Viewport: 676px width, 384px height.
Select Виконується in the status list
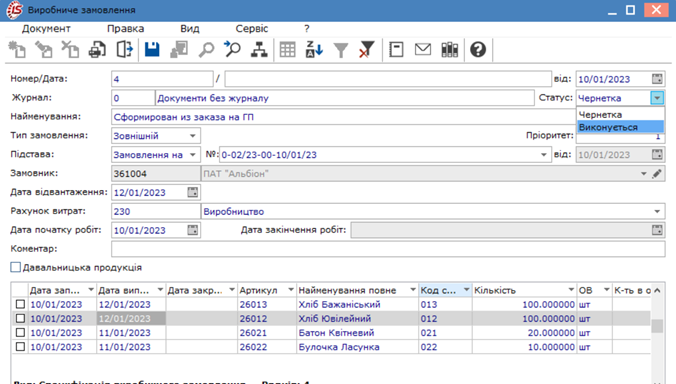pyautogui.click(x=620, y=127)
